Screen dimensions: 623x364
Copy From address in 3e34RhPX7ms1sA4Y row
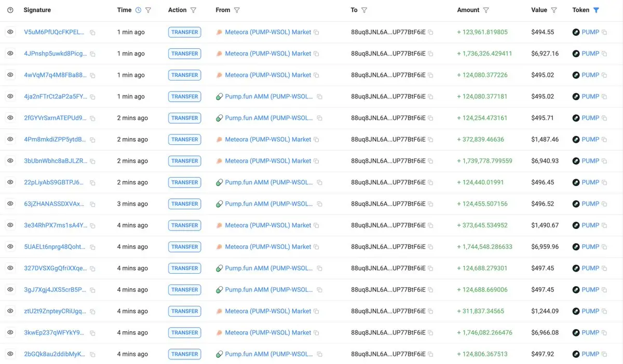[316, 226]
